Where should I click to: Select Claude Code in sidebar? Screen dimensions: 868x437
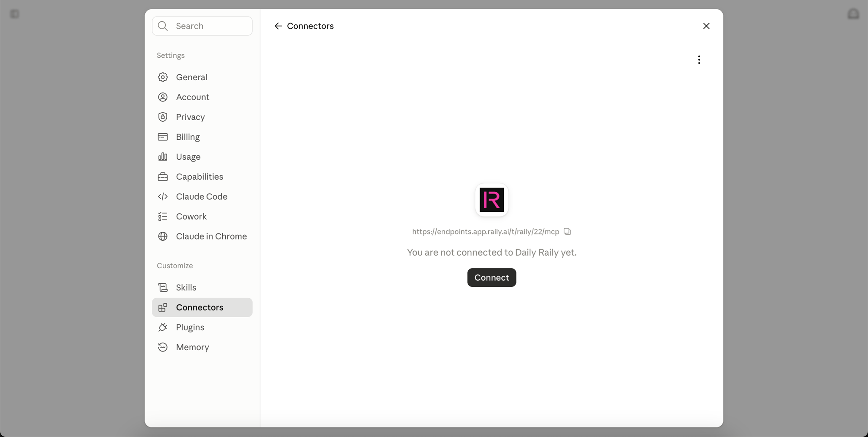tap(202, 197)
